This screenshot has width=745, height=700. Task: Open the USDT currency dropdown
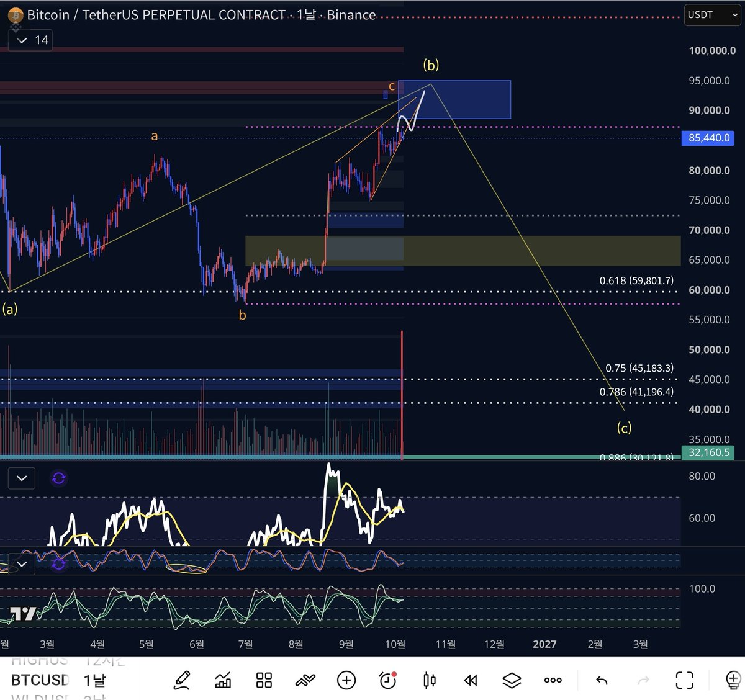click(713, 15)
